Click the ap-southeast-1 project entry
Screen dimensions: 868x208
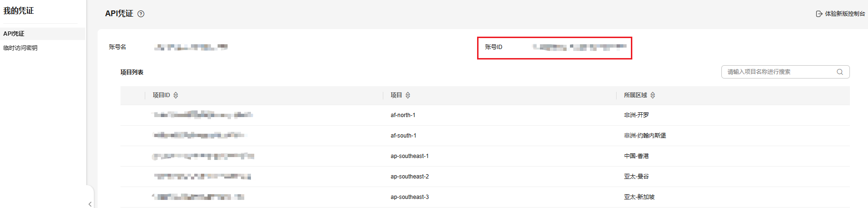[409, 156]
